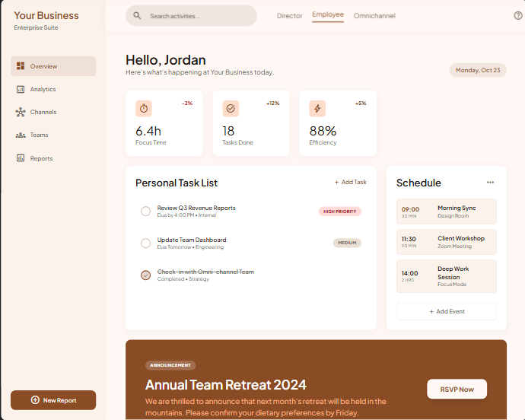Image resolution: width=525 pixels, height=420 pixels.
Task: Click the 6.4h Focus Time value
Action: (148, 131)
